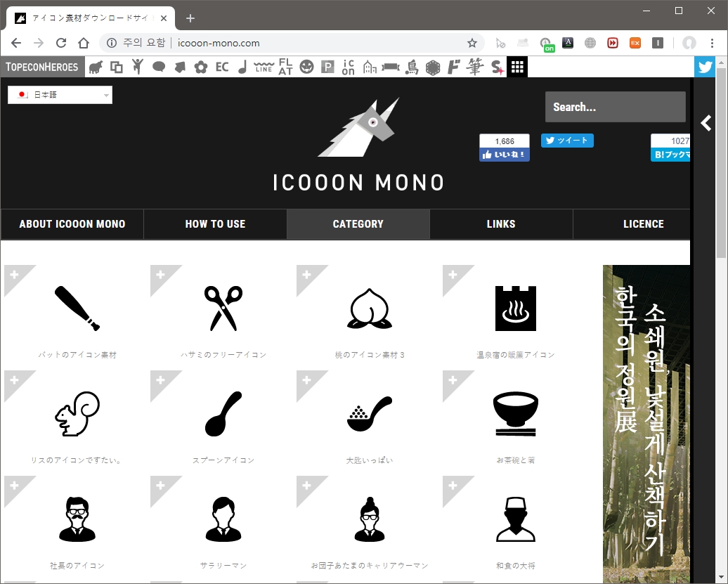This screenshot has height=584, width=728.
Task: Open the squirrel icon thumbnail
Action: tap(77, 413)
